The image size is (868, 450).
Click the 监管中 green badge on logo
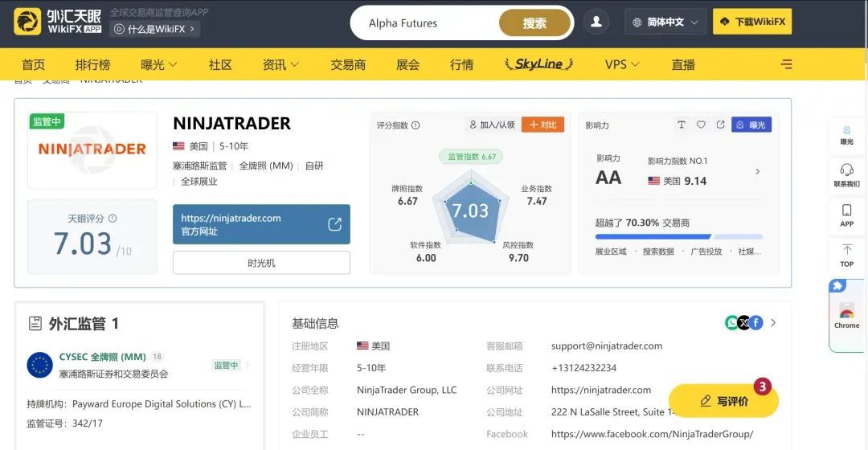coord(47,122)
